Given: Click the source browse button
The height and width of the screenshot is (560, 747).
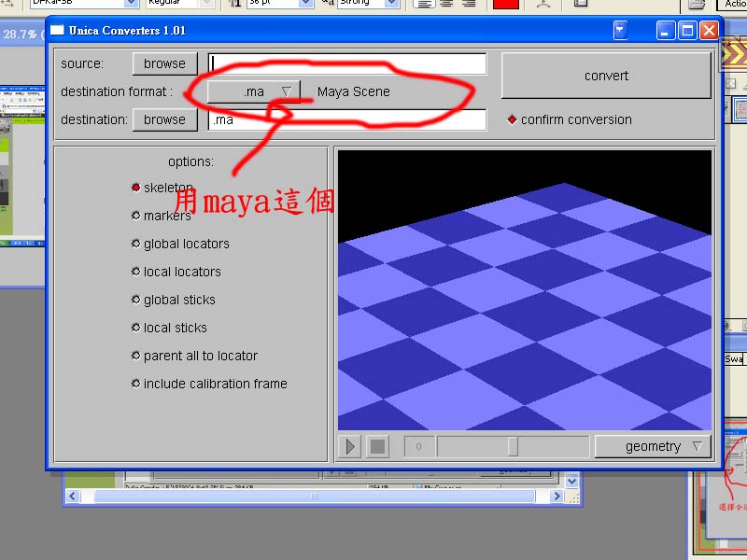Looking at the screenshot, I should click(164, 63).
